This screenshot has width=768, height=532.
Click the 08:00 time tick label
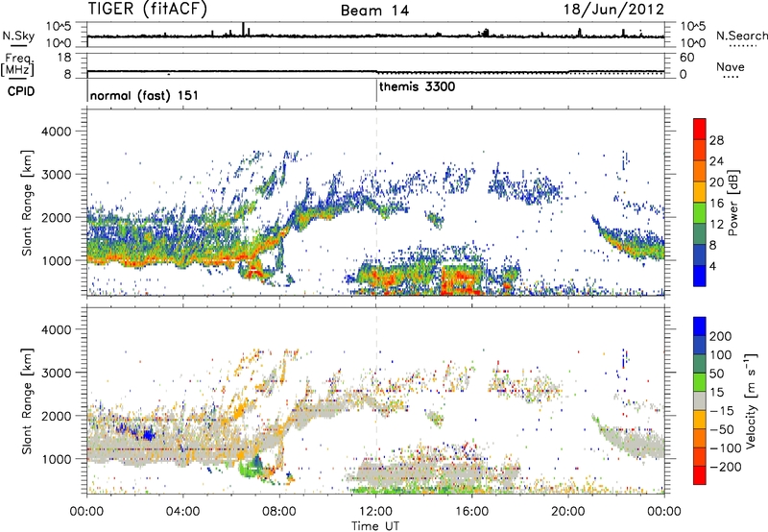click(x=279, y=512)
